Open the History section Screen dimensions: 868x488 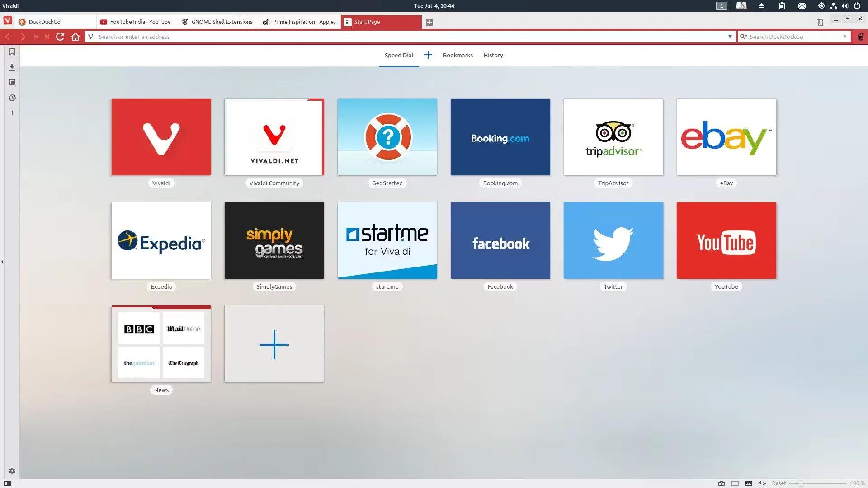(493, 55)
